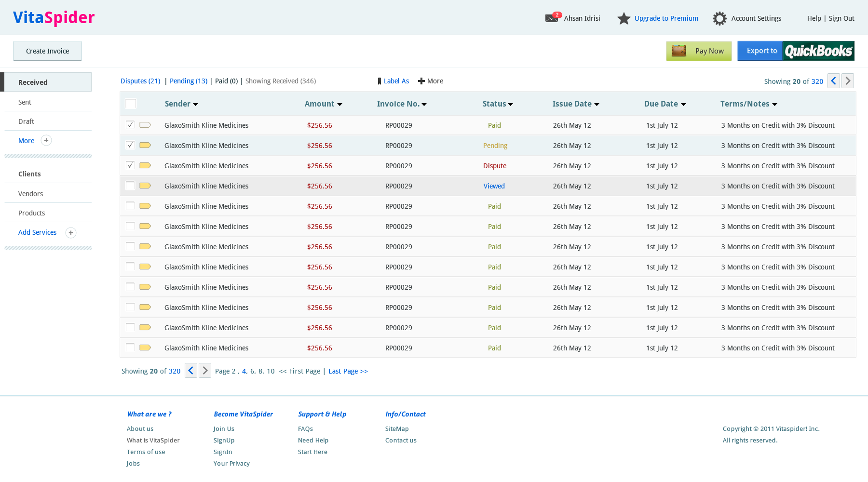Image resolution: width=868 pixels, height=482 pixels.
Task: Jump to Last Page link
Action: (348, 371)
